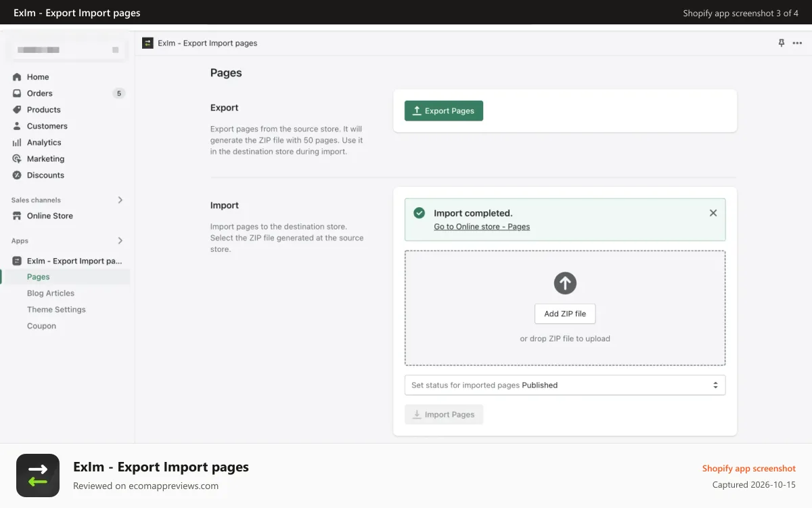Click the Customers person icon
This screenshot has height=508, width=812.
(17, 126)
